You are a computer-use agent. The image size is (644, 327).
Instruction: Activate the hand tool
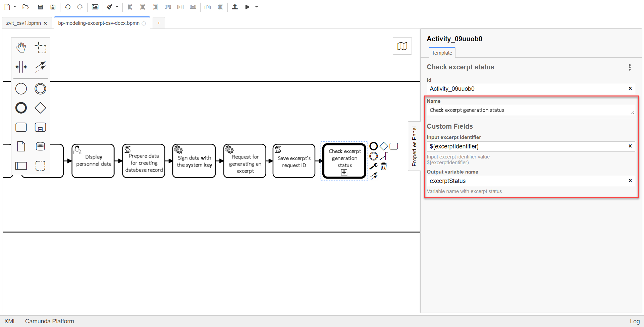(x=21, y=48)
